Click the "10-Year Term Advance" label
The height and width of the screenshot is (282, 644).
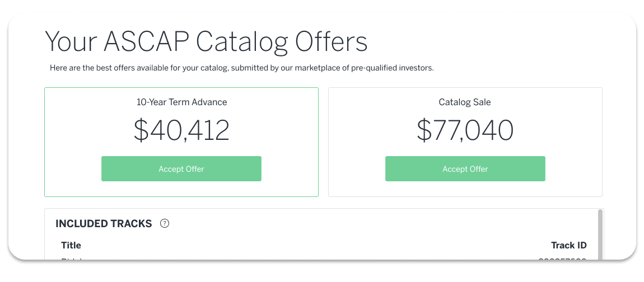(181, 102)
